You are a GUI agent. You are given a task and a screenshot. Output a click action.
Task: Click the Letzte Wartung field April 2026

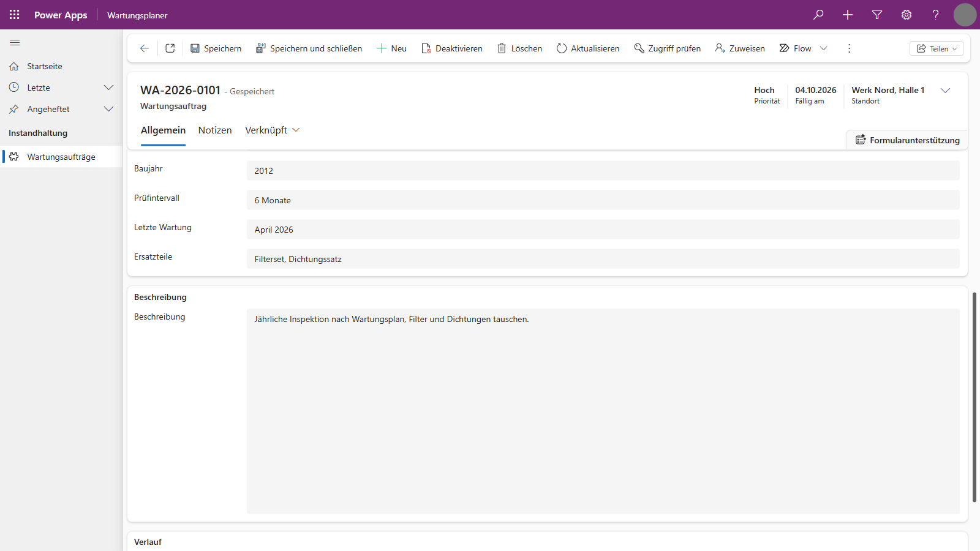pos(603,230)
